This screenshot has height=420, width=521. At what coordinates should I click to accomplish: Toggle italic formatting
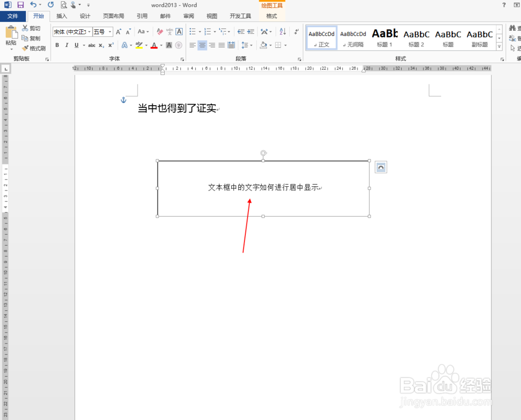click(x=67, y=45)
